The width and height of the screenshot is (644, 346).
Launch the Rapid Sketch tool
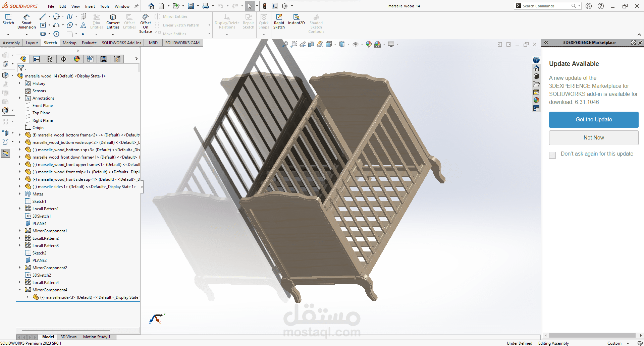pyautogui.click(x=279, y=21)
